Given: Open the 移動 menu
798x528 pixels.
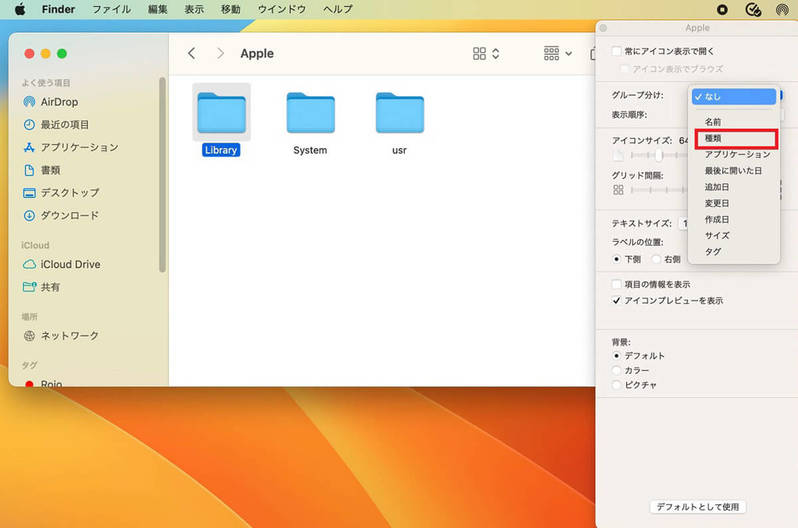Looking at the screenshot, I should (231, 9).
